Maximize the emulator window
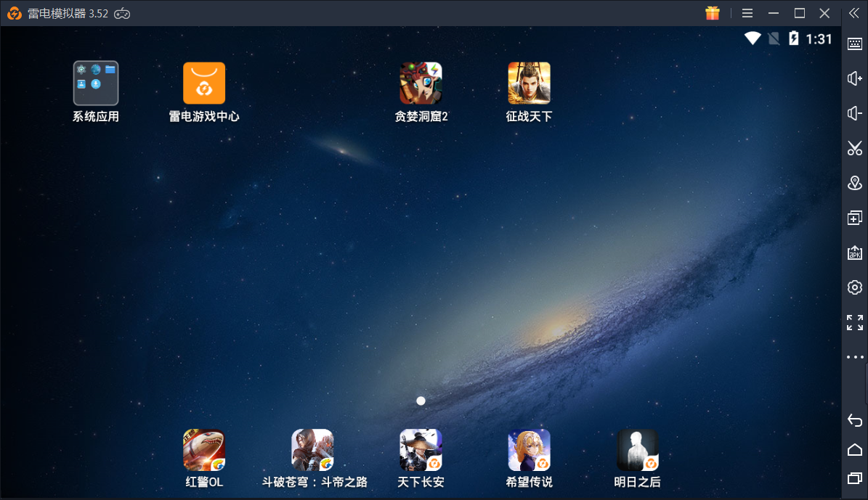Viewport: 868px width, 500px height. pos(799,13)
